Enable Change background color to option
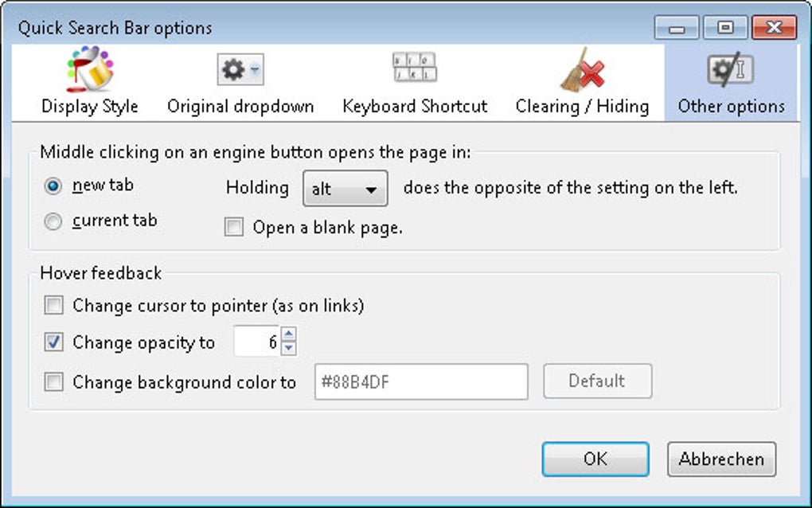812x508 pixels. tap(53, 382)
